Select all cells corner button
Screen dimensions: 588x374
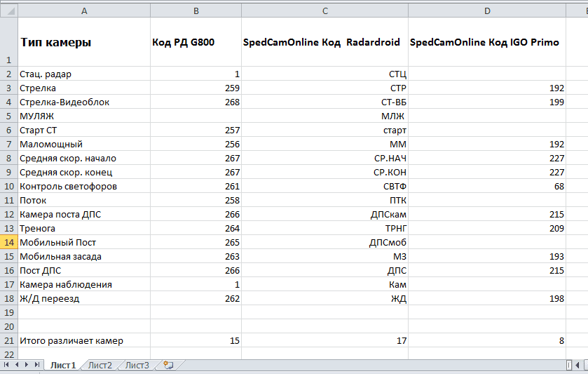pos(9,11)
